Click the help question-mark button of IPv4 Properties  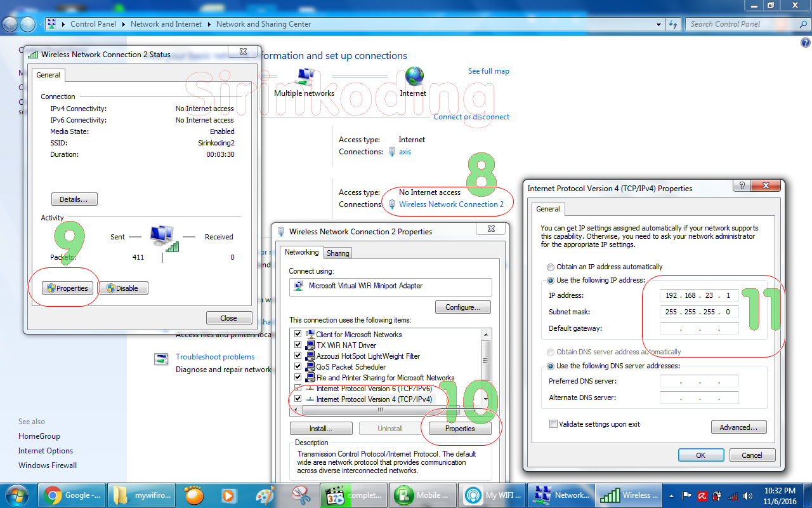[741, 185]
